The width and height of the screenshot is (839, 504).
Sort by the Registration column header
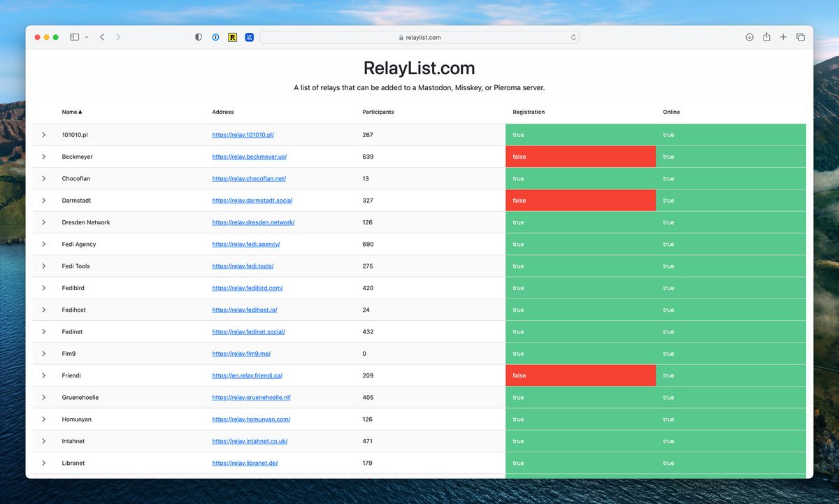click(x=529, y=112)
